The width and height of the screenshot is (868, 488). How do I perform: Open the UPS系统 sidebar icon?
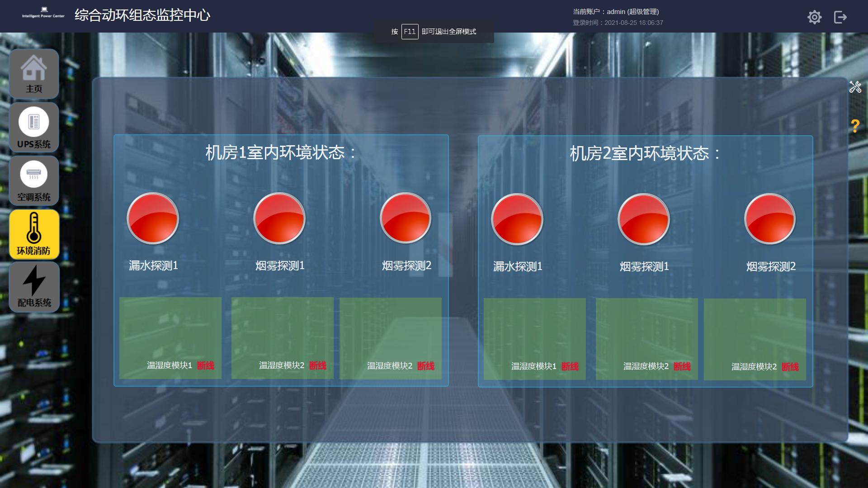click(x=34, y=127)
